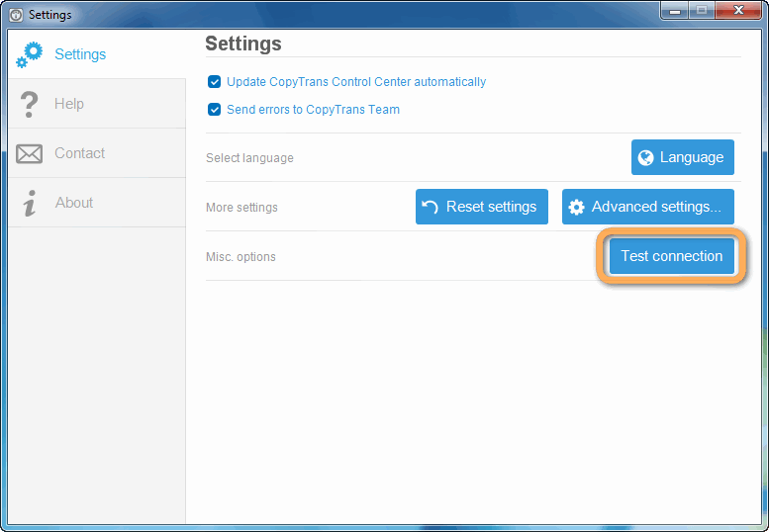769x532 pixels.
Task: Maximize the Settings window
Action: 702,10
